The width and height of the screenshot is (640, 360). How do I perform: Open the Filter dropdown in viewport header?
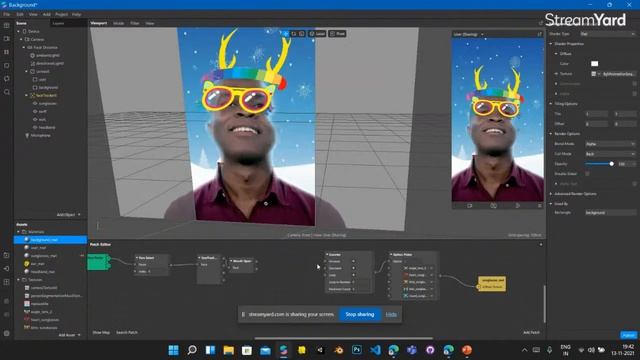tap(135, 23)
